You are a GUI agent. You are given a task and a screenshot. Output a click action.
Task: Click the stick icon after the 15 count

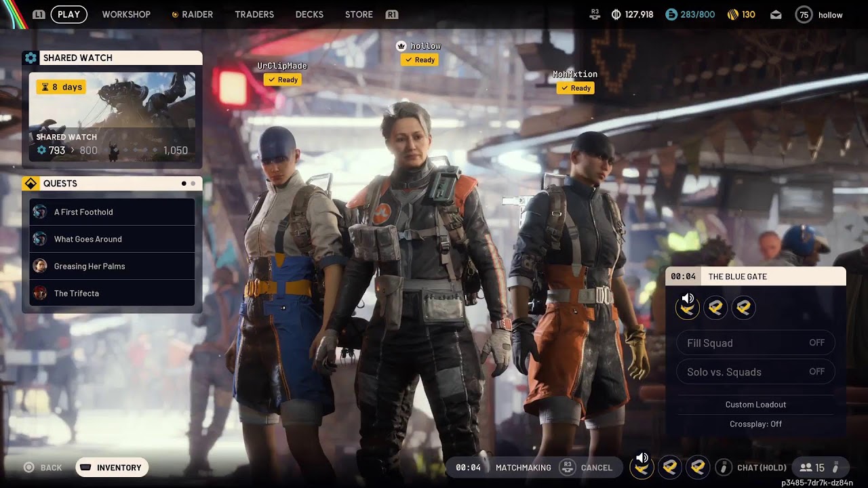[x=836, y=467]
